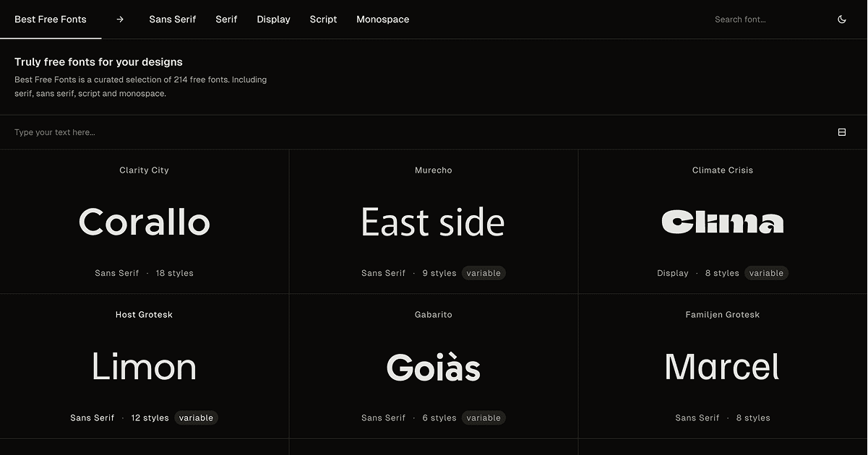This screenshot has height=455, width=868.
Task: Open the Best Free Fonts home tab
Action: 51,19
